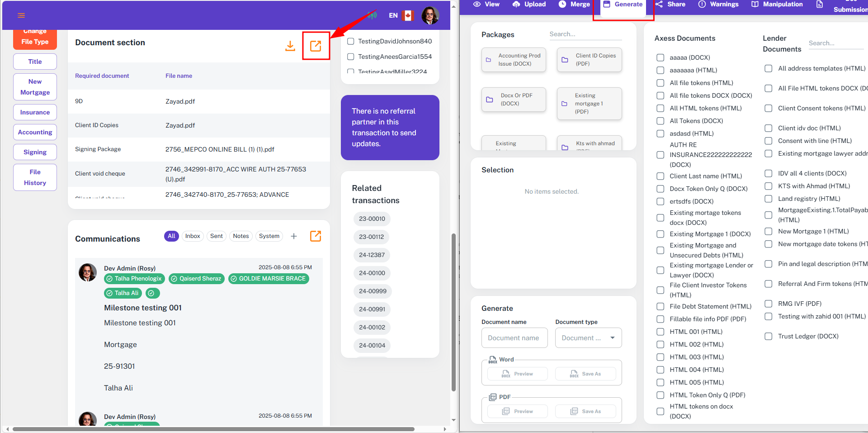The width and height of the screenshot is (868, 433).
Task: Click the Canadian flag language icon
Action: click(408, 15)
